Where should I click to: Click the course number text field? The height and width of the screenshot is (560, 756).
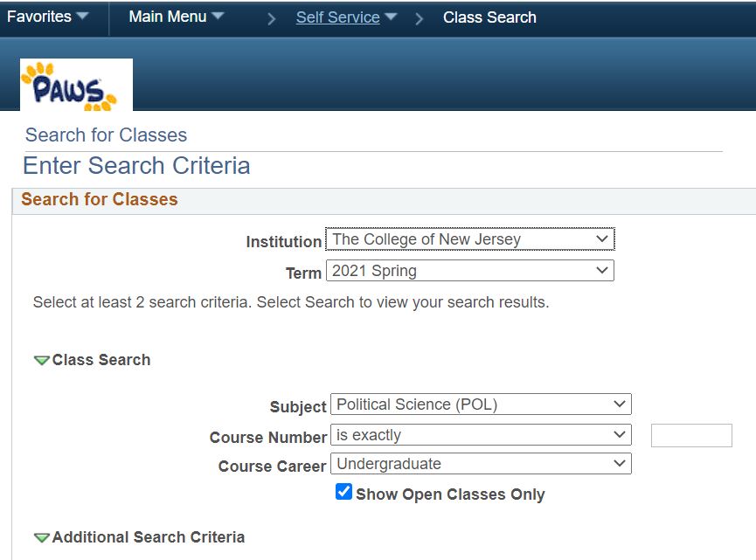click(691, 436)
